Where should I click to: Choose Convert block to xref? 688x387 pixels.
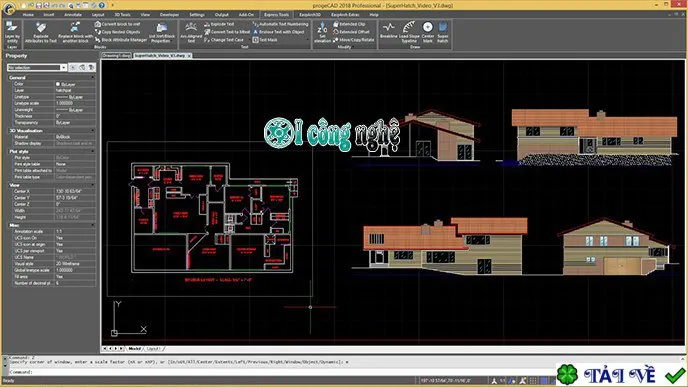click(x=118, y=24)
